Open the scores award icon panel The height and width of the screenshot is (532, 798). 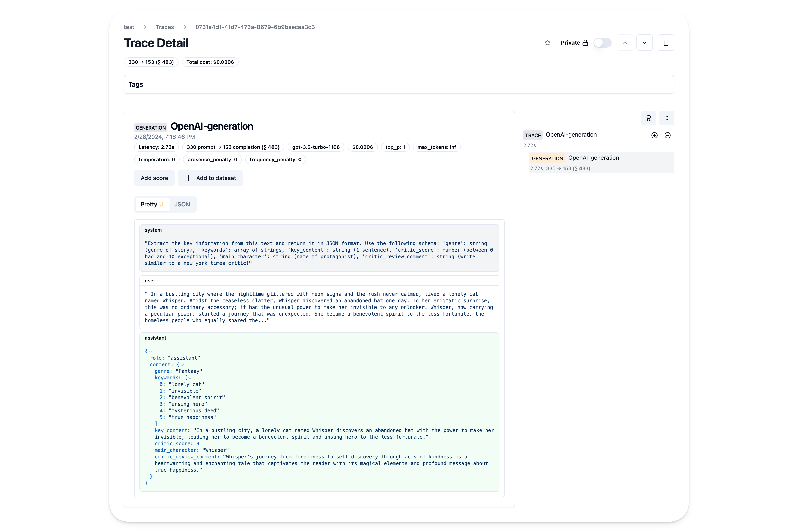click(x=649, y=118)
